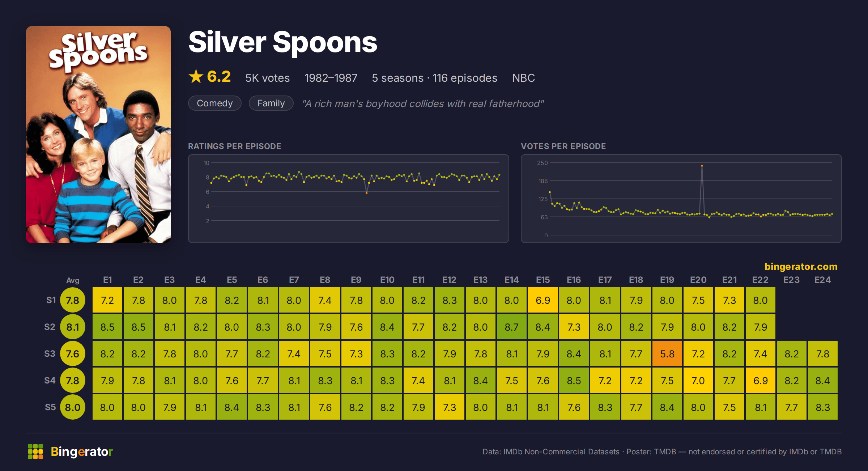Click the vote spike peak in votes chart

[x=702, y=166]
